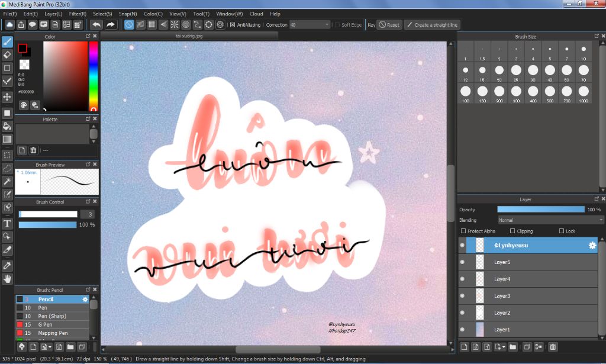Toggle the AntiAliasing checkbox
Viewport: 606px width, 364px height.
click(x=232, y=25)
